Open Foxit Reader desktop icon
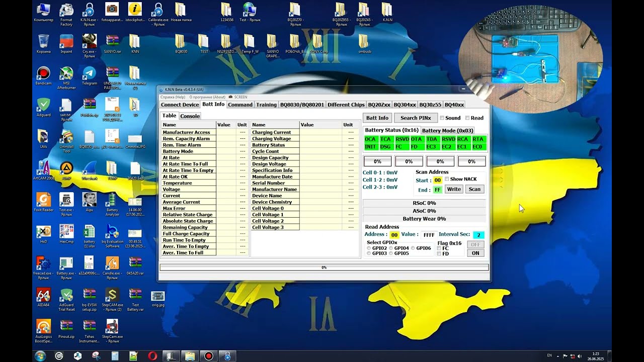The image size is (644, 362). (43, 203)
